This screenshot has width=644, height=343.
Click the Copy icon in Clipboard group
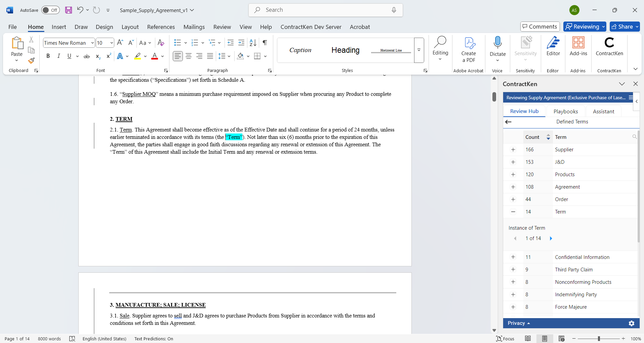coord(31,50)
